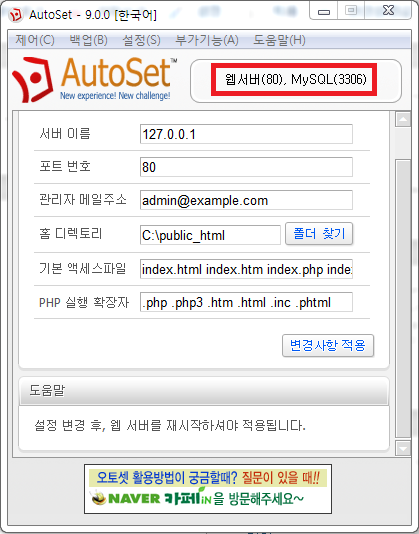Click the 포트 번호 field showing 80
The height and width of the screenshot is (534, 419).
[246, 167]
